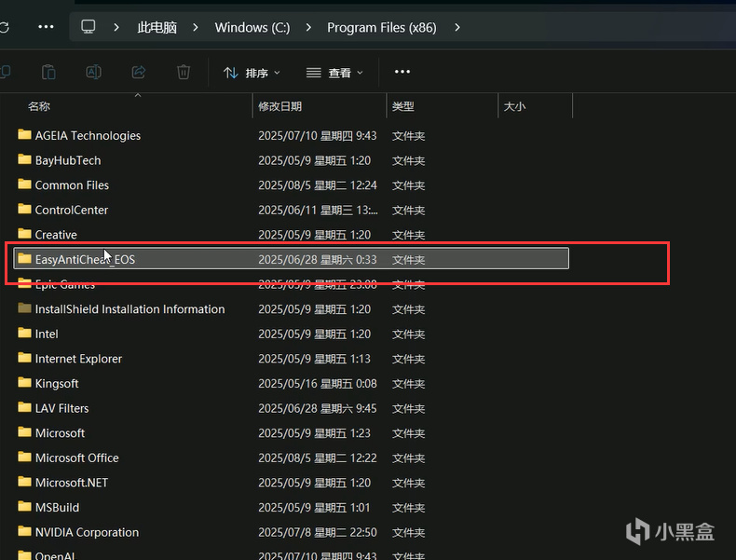Expand the chevron after the monitor icon

[x=116, y=28]
